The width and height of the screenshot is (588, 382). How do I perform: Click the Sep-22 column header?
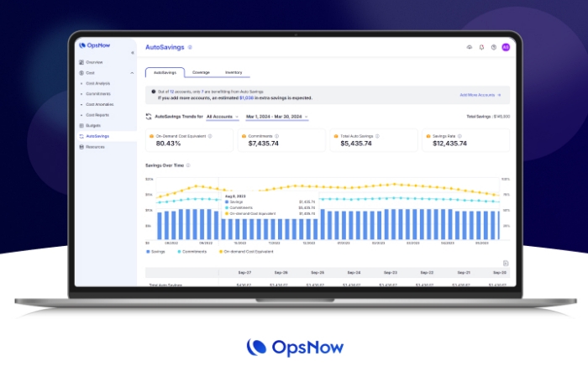click(x=427, y=273)
